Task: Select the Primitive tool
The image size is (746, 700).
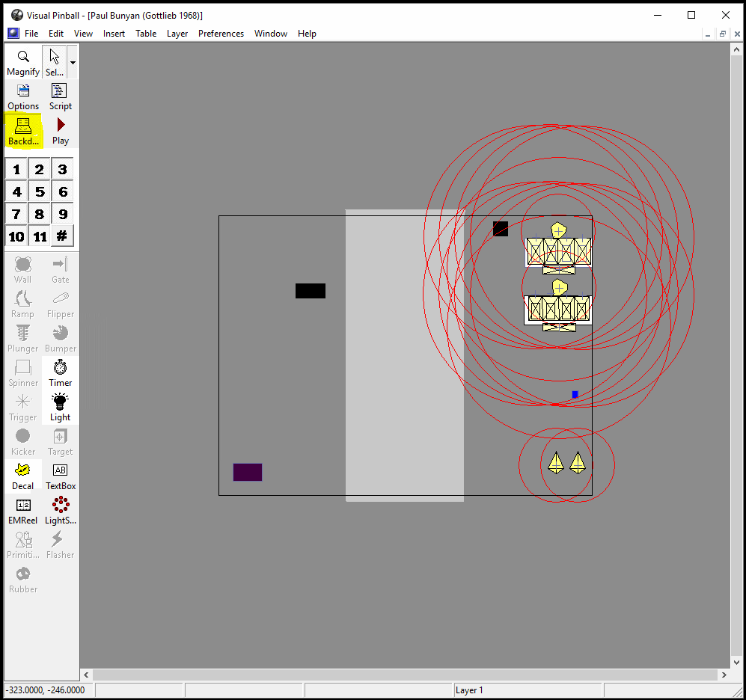Action: (23, 545)
